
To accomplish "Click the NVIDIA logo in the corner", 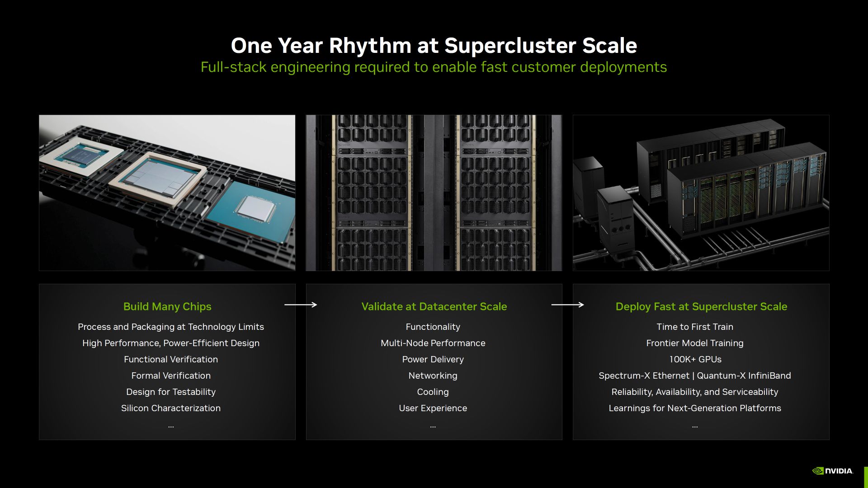I will click(833, 471).
